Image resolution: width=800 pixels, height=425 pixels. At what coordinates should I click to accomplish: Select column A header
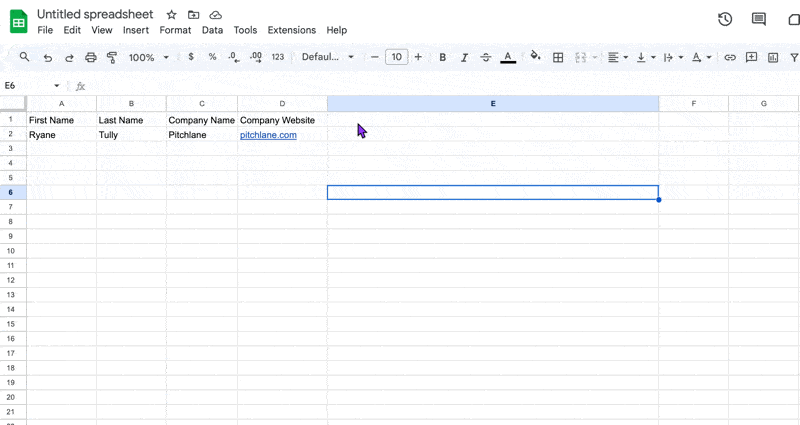61,104
